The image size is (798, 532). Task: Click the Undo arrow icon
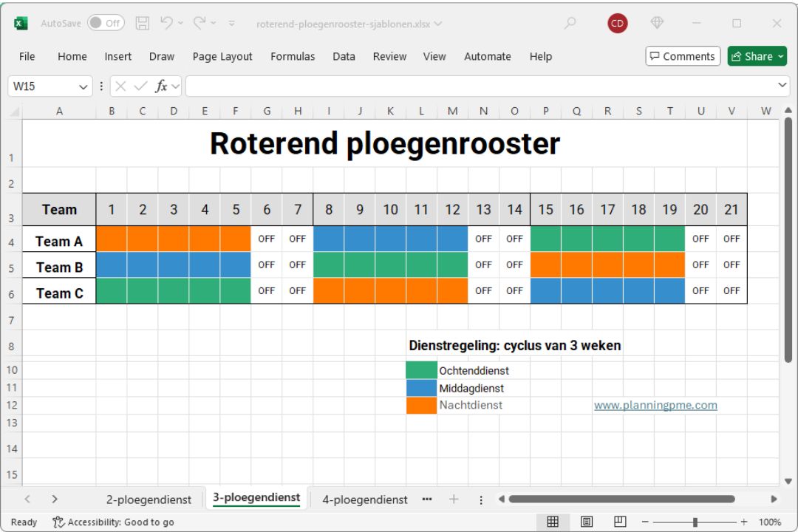click(166, 23)
